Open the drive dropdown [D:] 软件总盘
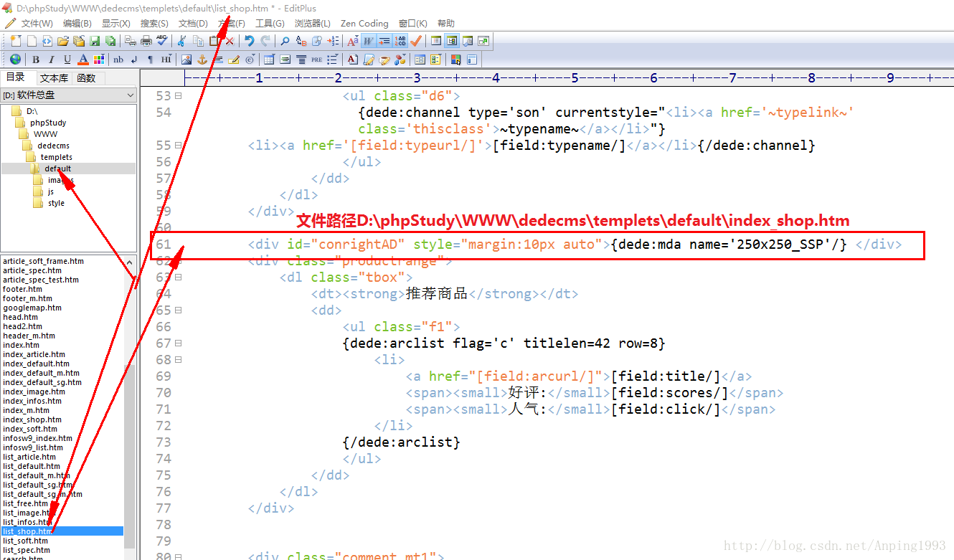The image size is (954, 560). [68, 95]
